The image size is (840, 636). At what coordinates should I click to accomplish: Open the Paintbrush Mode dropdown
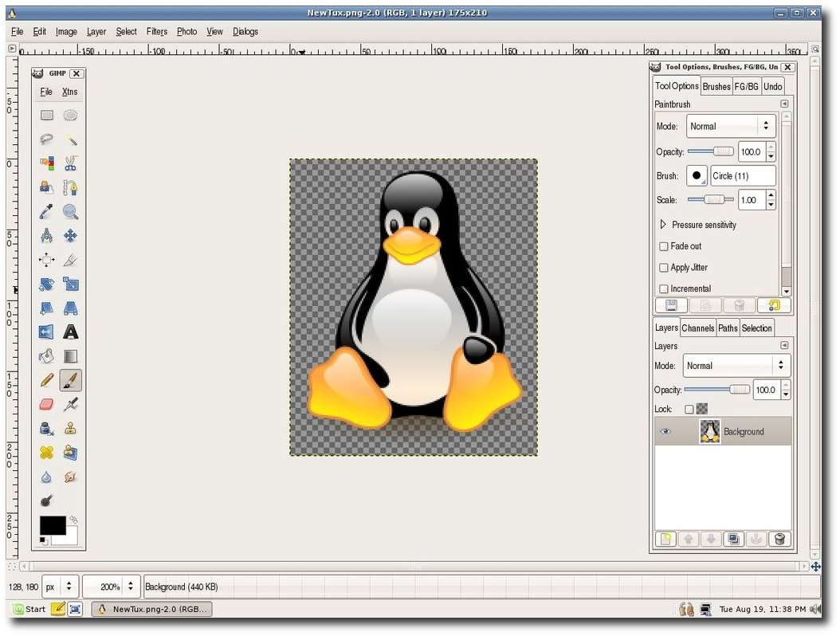(731, 127)
